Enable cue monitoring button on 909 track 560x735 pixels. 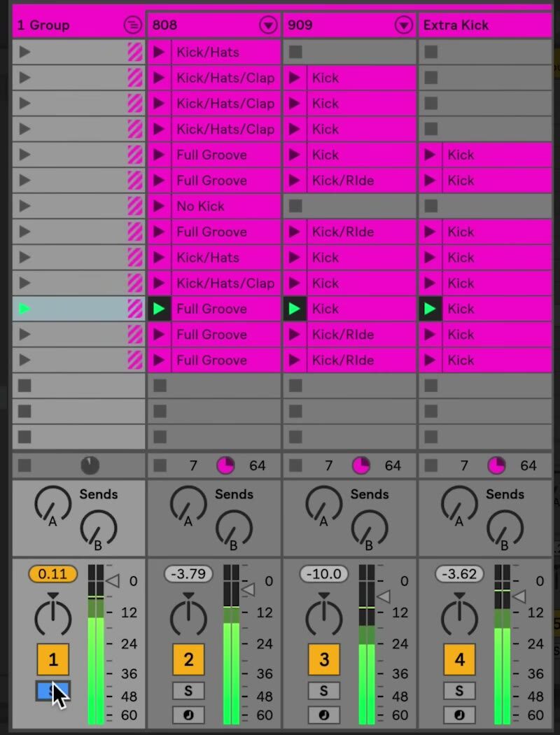(324, 715)
